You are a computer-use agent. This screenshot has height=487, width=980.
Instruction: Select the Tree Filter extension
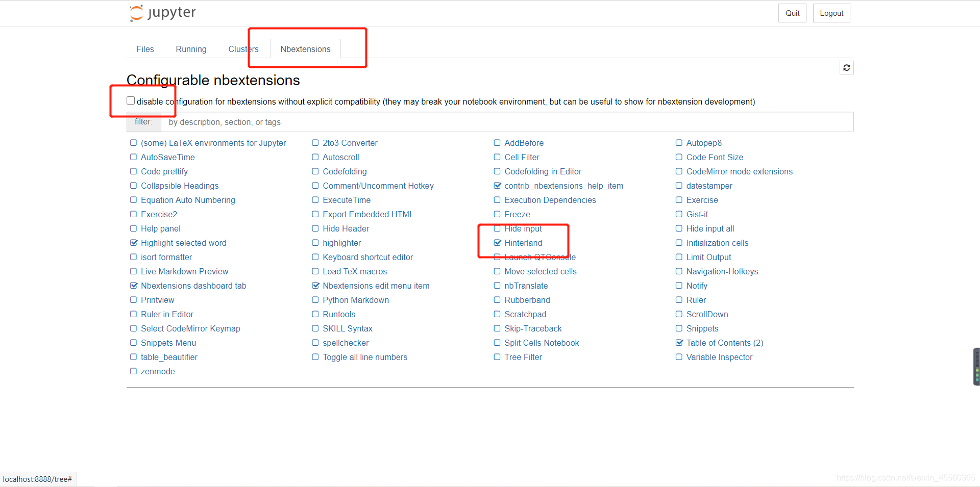pos(523,357)
